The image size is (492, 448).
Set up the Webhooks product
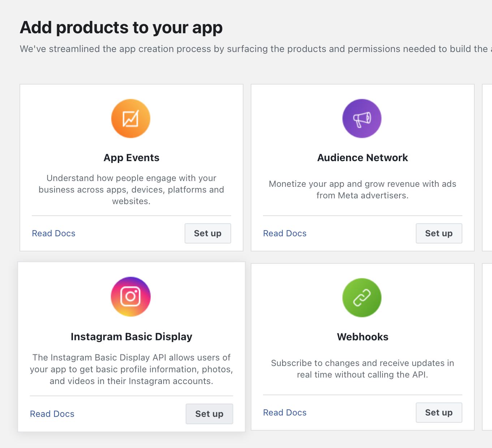(x=439, y=413)
